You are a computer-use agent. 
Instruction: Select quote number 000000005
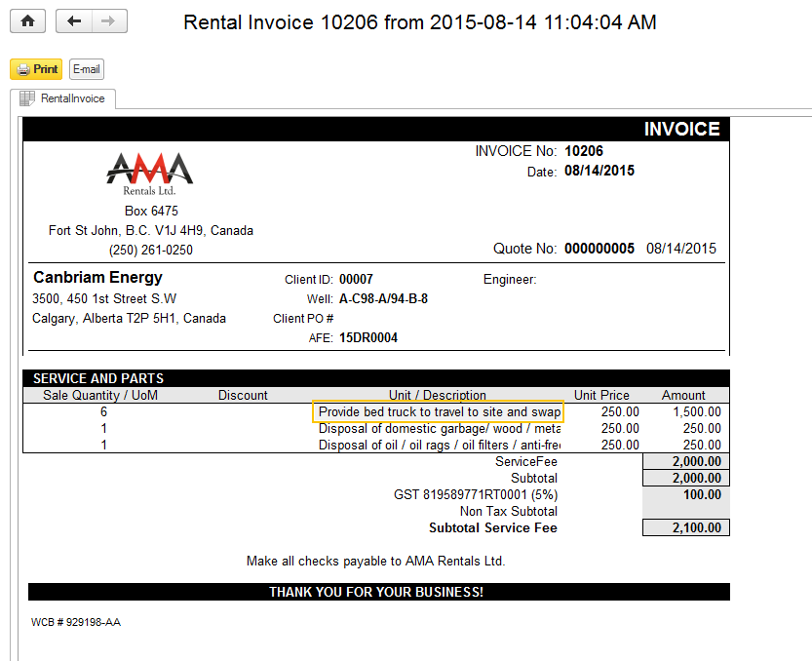(599, 249)
